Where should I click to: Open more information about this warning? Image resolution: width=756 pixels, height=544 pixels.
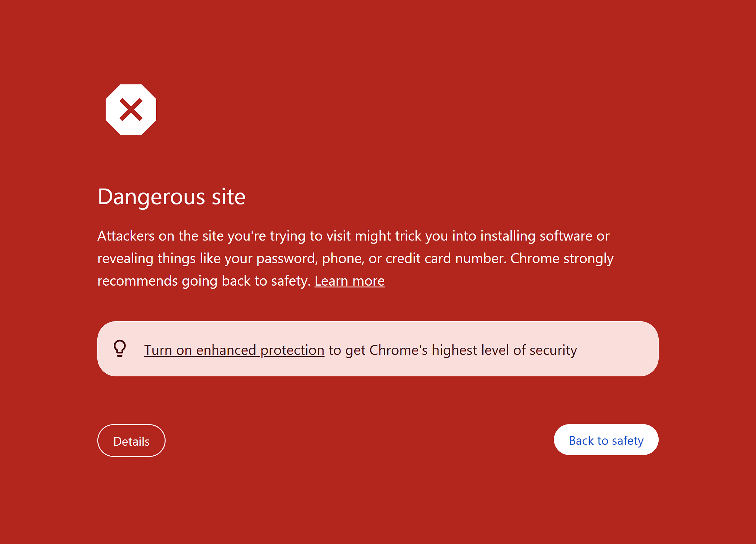coord(349,281)
